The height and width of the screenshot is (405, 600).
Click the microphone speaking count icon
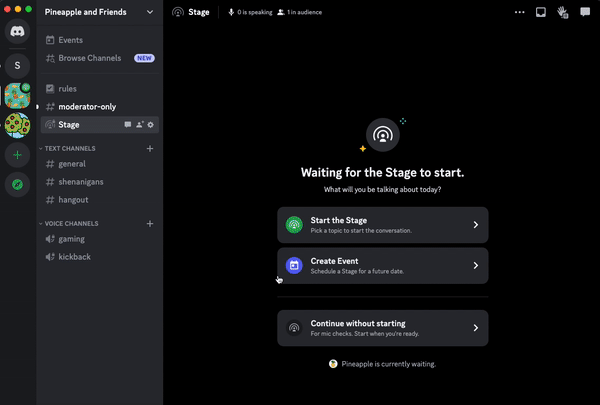[231, 12]
